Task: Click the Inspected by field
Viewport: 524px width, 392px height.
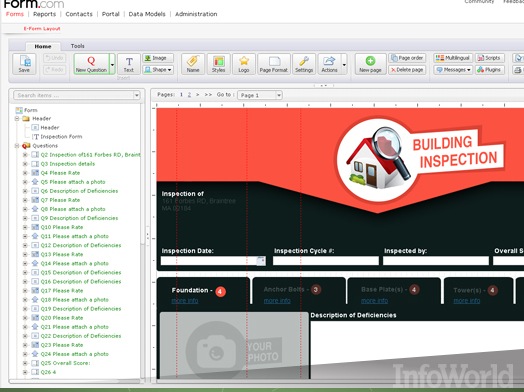Action: coord(436,261)
